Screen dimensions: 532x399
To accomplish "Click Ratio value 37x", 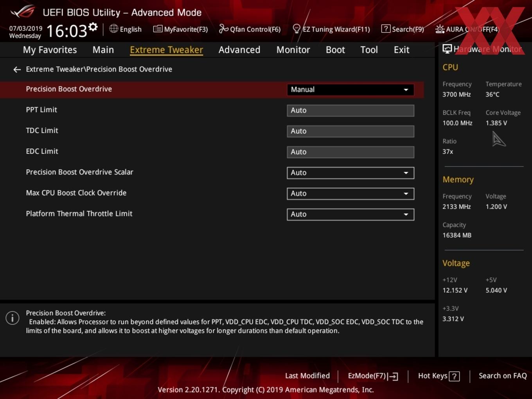I will pos(448,151).
